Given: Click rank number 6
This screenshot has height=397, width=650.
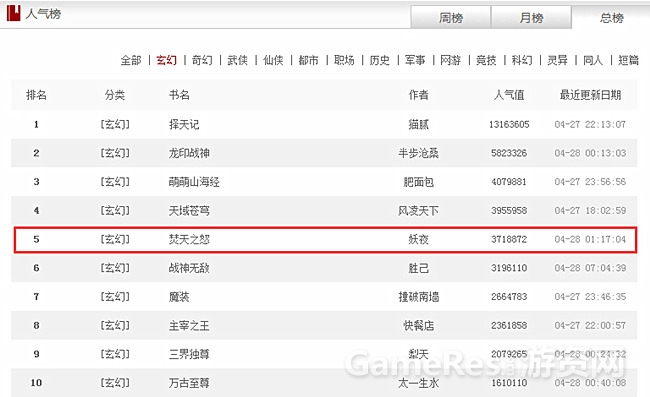Looking at the screenshot, I should point(36,268).
